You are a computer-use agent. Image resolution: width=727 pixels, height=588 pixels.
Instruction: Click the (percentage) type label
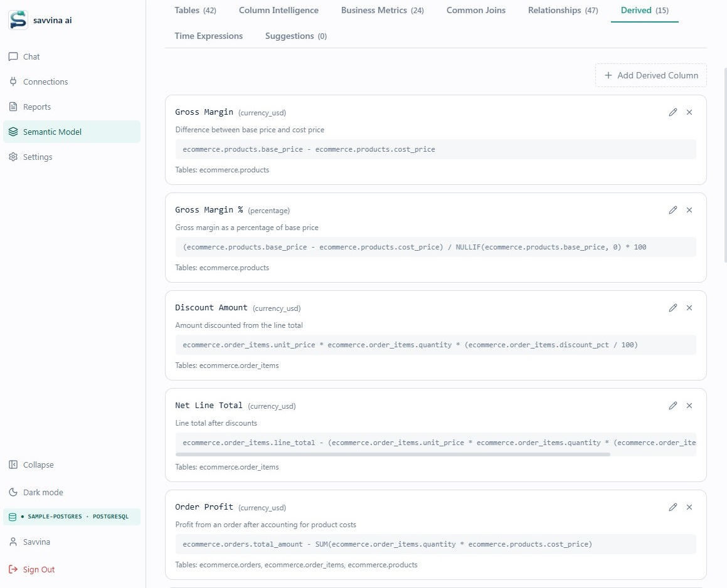coord(269,211)
